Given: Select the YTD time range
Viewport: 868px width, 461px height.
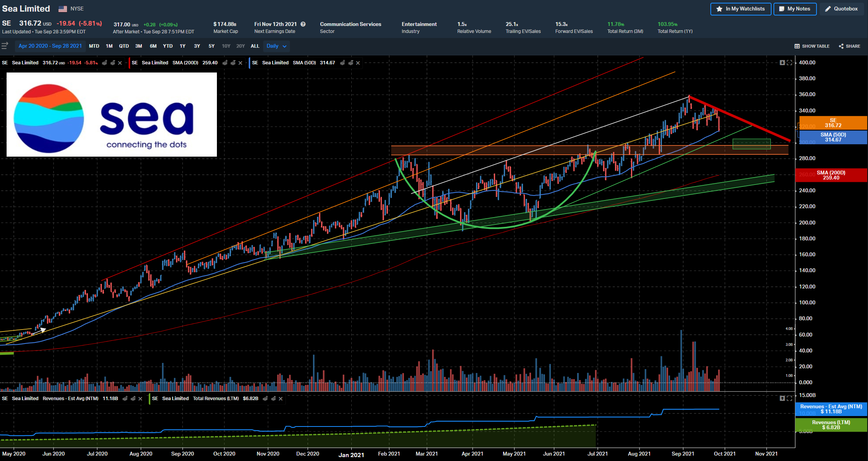Looking at the screenshot, I should 168,46.
